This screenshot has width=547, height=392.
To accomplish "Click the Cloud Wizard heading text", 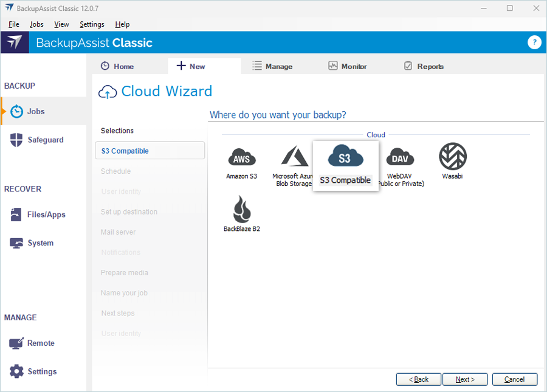I will [167, 91].
